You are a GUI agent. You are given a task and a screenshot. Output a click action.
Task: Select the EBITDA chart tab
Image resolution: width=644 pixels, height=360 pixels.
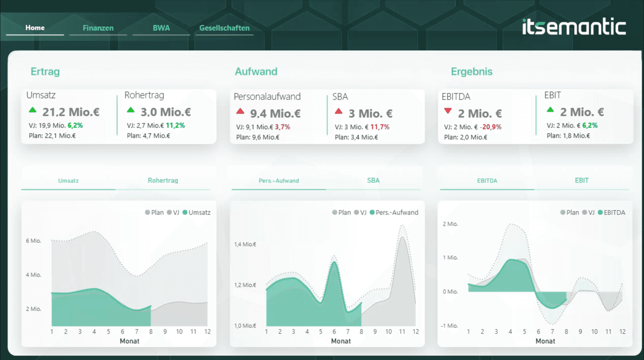tap(487, 181)
